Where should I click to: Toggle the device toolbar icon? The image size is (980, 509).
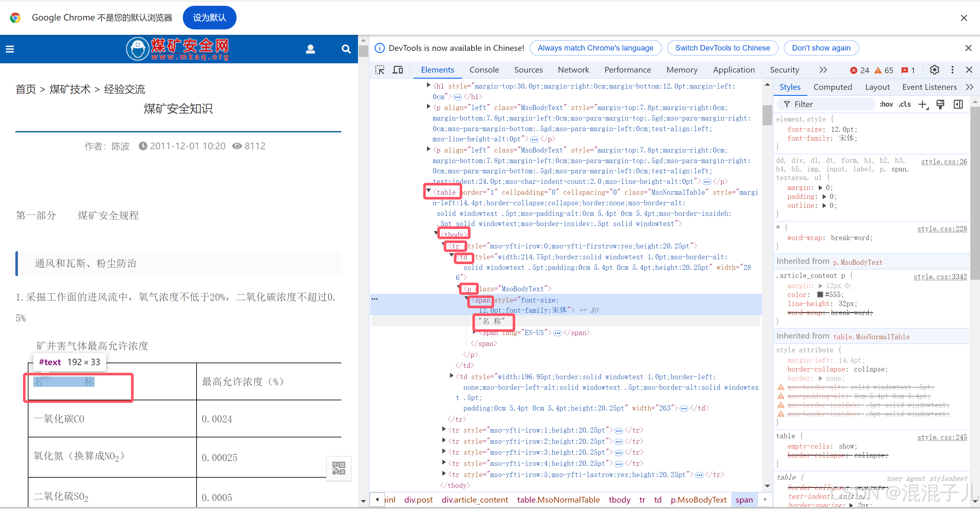click(x=398, y=70)
